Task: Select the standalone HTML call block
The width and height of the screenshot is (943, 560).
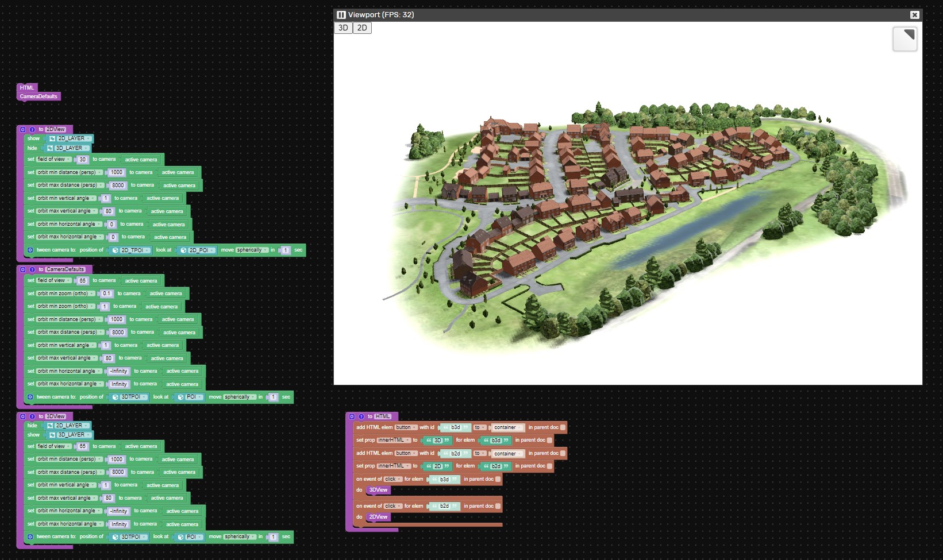Action: (27, 88)
